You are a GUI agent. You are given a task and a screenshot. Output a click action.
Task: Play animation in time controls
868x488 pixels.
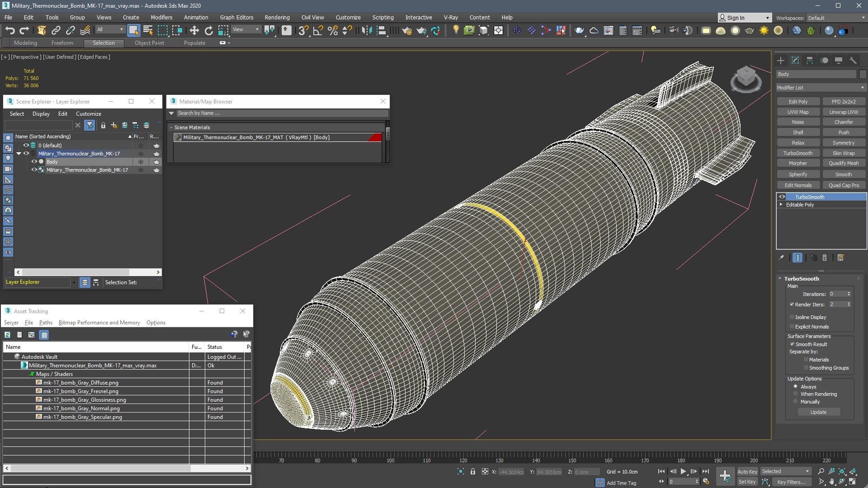(x=683, y=471)
